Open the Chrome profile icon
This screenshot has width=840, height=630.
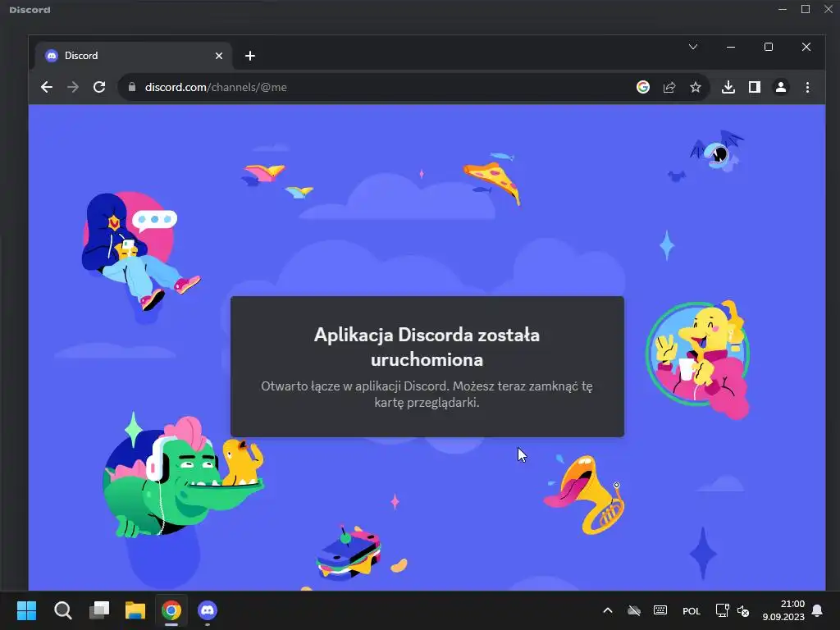click(x=781, y=87)
